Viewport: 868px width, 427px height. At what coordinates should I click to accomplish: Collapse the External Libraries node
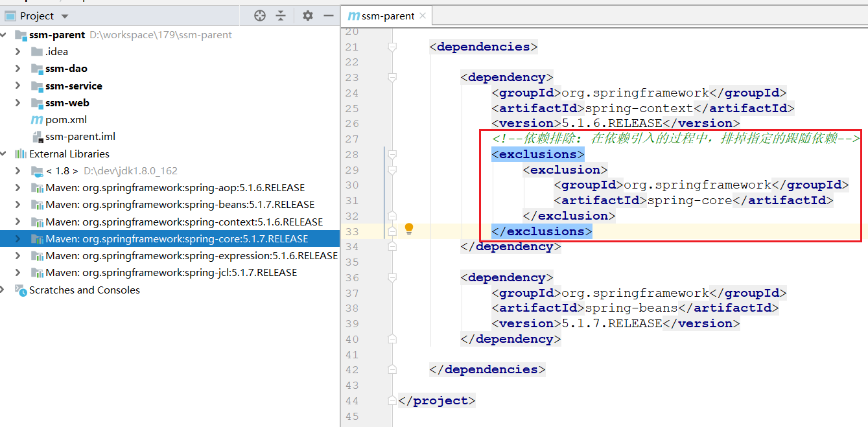(4, 154)
